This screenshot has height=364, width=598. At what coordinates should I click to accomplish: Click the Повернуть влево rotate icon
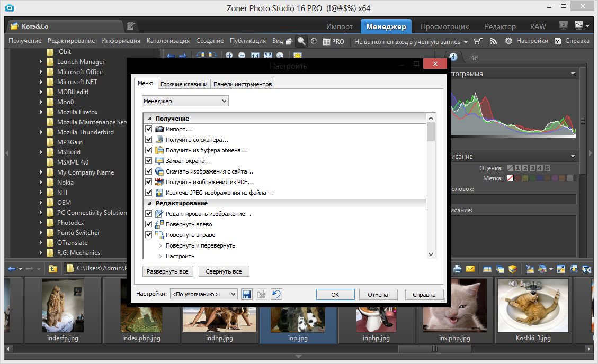[x=159, y=224]
